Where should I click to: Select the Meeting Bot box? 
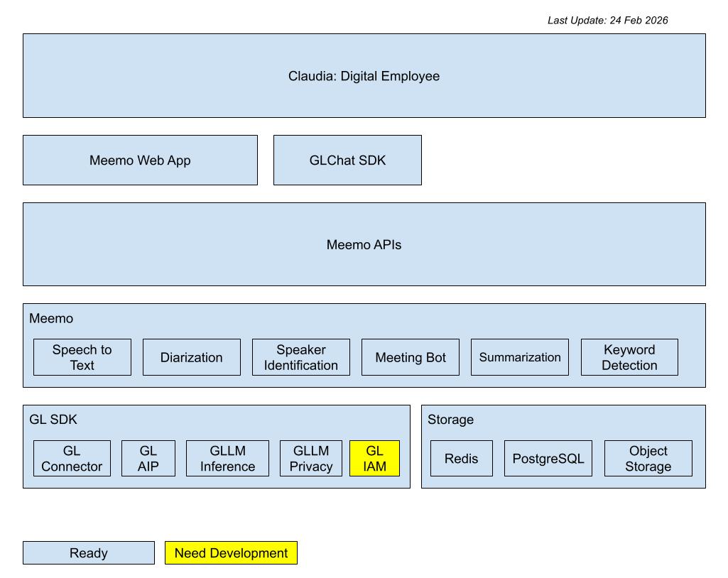pyautogui.click(x=411, y=357)
